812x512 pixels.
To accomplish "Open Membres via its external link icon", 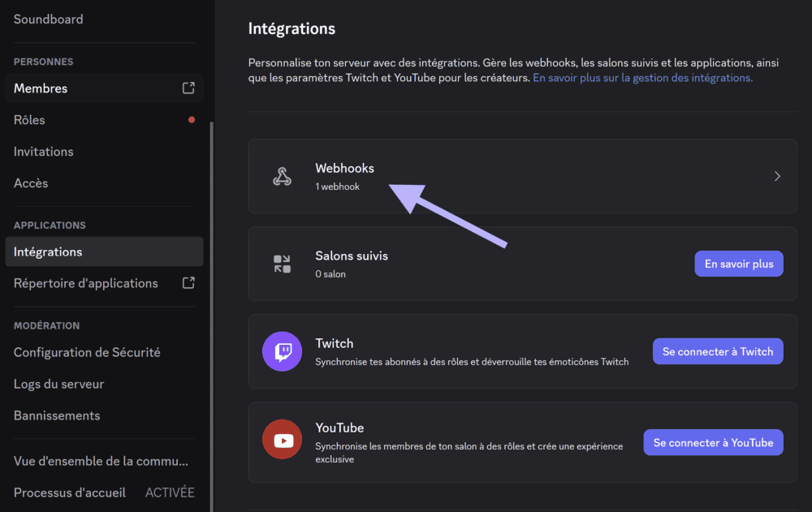I will (188, 88).
